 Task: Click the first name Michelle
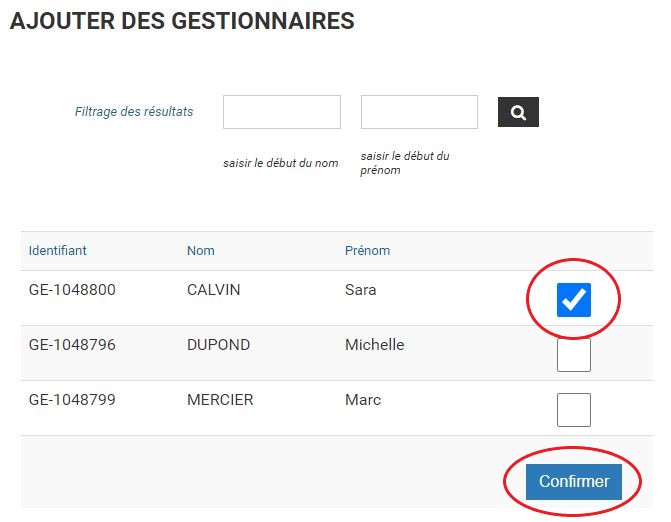(x=374, y=344)
